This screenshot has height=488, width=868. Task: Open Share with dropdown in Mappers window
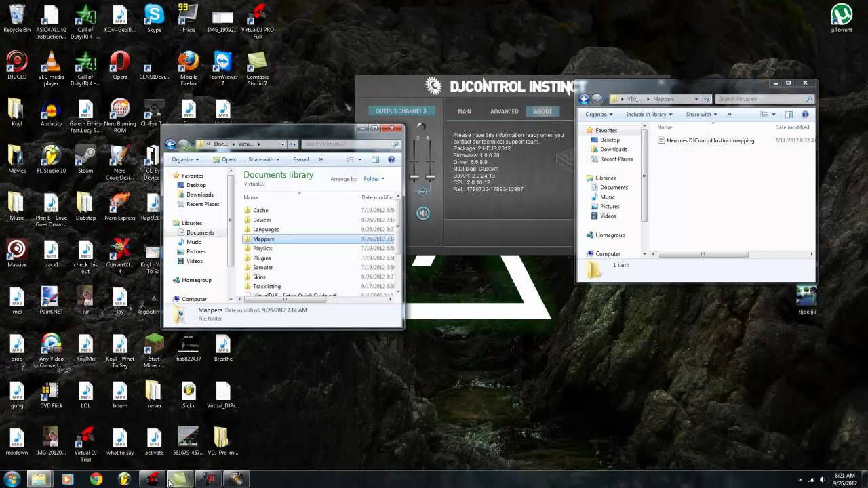(x=701, y=115)
